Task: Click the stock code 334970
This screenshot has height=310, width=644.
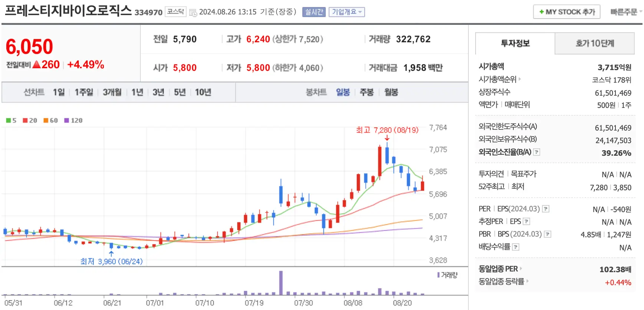Action: tap(148, 12)
